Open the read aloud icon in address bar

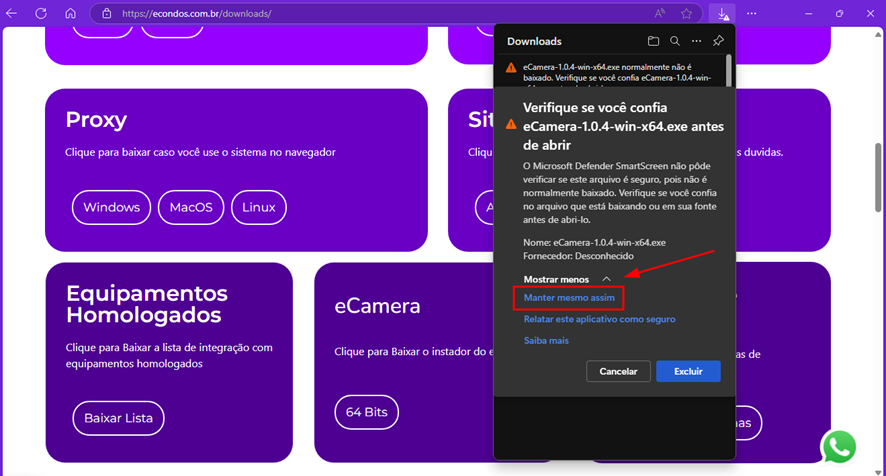pyautogui.click(x=659, y=13)
